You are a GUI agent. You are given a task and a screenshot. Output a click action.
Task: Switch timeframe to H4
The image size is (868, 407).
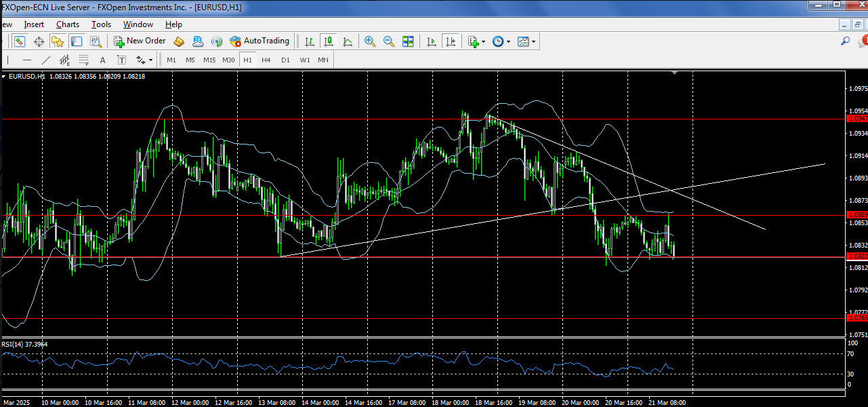[266, 60]
